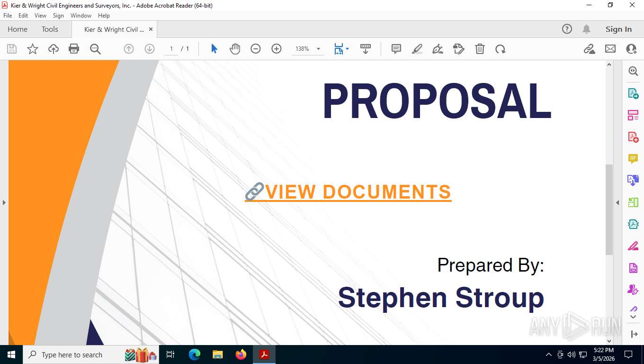
Task: Open the edit stamp tool in toolbar
Action: (x=459, y=49)
